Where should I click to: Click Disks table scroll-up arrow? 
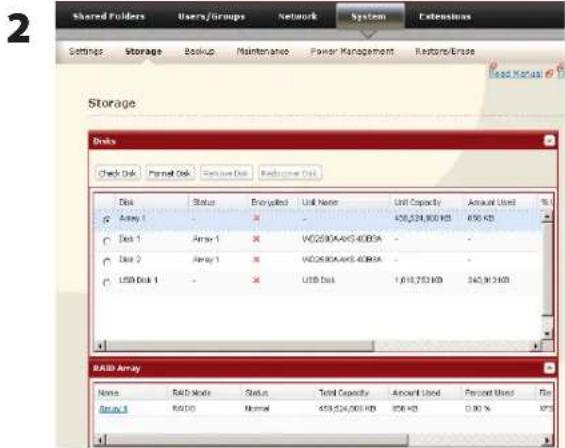pyautogui.click(x=547, y=217)
